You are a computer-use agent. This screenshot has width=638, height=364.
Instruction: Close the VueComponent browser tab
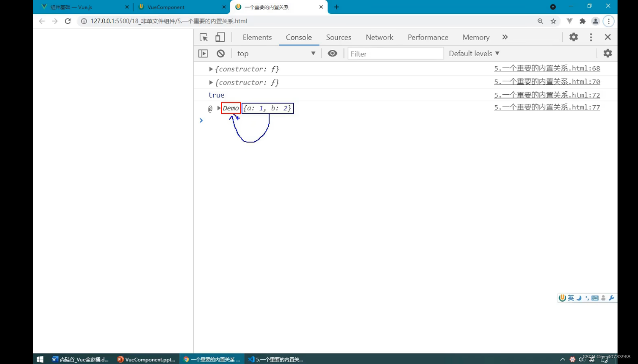pyautogui.click(x=224, y=7)
